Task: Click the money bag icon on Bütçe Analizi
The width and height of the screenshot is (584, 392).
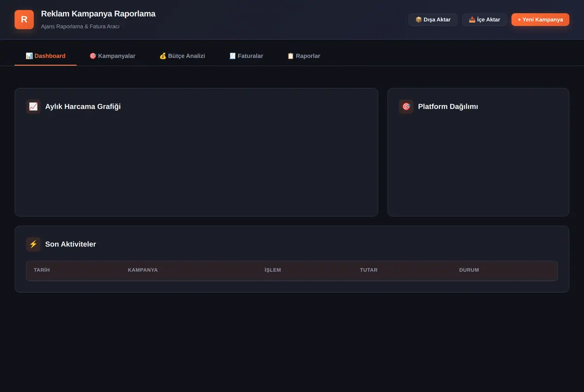Action: pos(163,56)
